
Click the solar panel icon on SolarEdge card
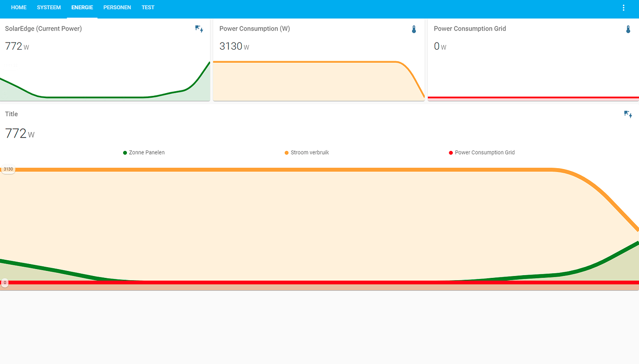click(199, 29)
